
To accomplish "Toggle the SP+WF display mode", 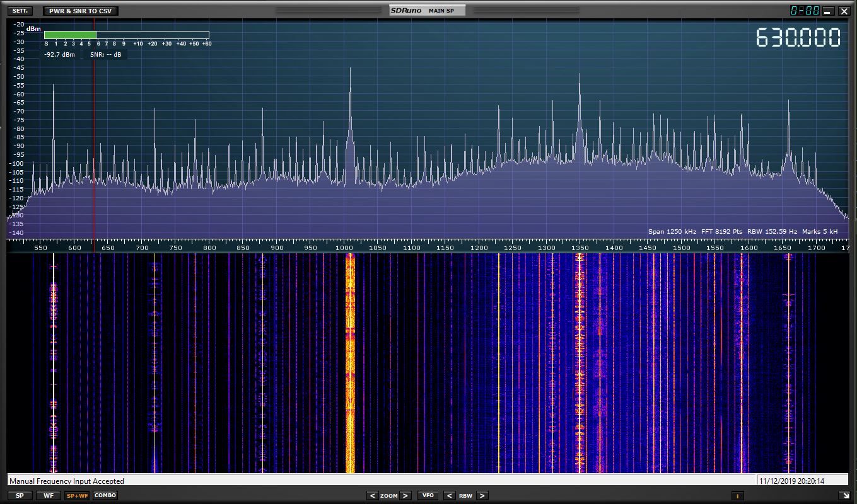I will 77,496.
